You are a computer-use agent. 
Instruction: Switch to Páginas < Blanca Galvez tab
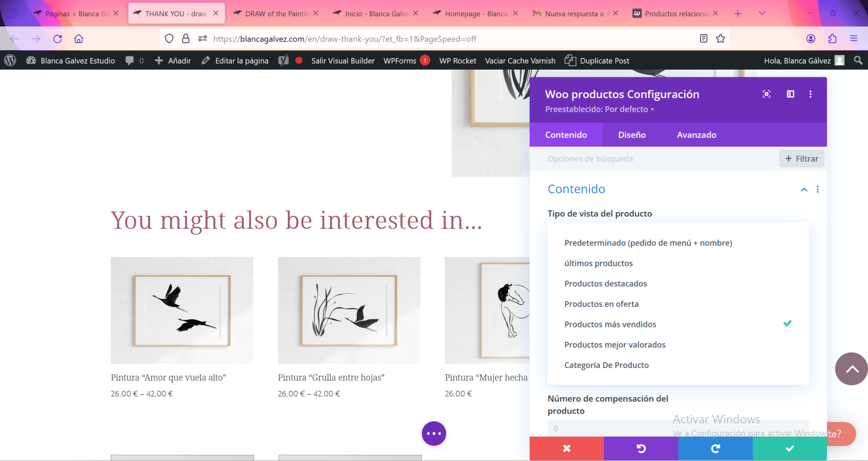(x=76, y=14)
